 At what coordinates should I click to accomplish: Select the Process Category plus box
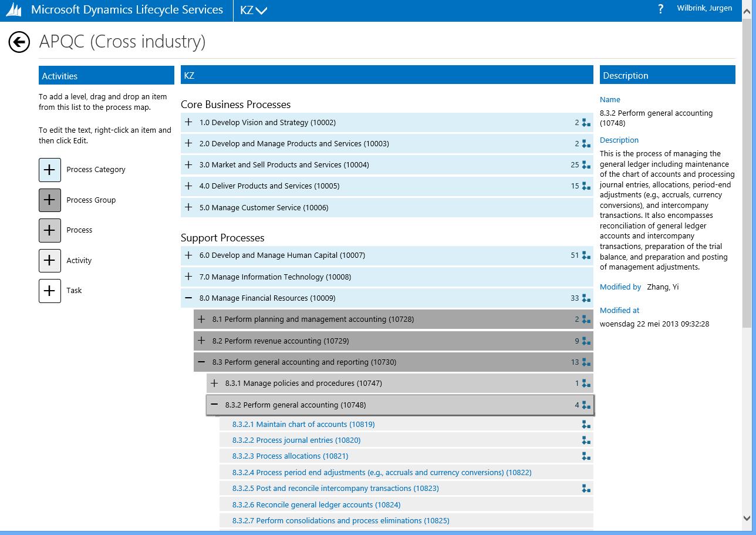tap(50, 170)
